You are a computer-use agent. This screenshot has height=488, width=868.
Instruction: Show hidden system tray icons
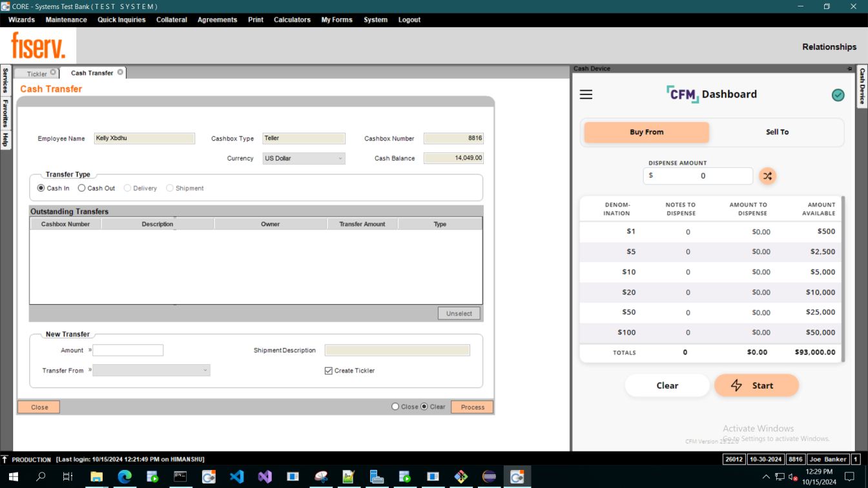767,477
